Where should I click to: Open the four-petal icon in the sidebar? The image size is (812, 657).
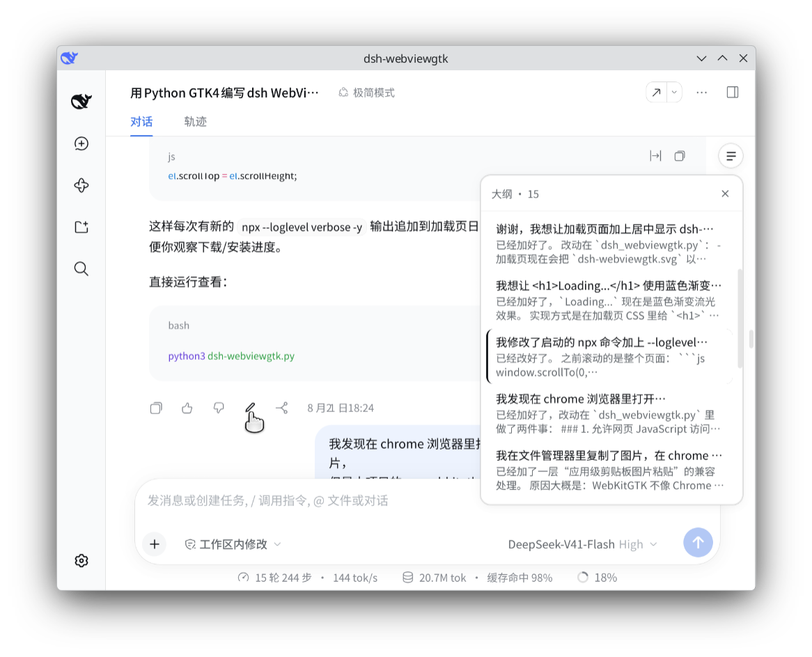click(x=81, y=185)
